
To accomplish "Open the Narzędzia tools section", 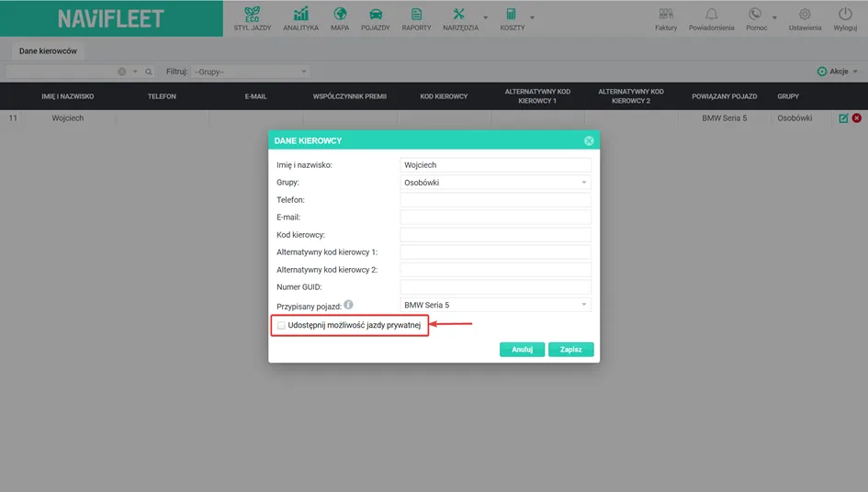I will (460, 18).
